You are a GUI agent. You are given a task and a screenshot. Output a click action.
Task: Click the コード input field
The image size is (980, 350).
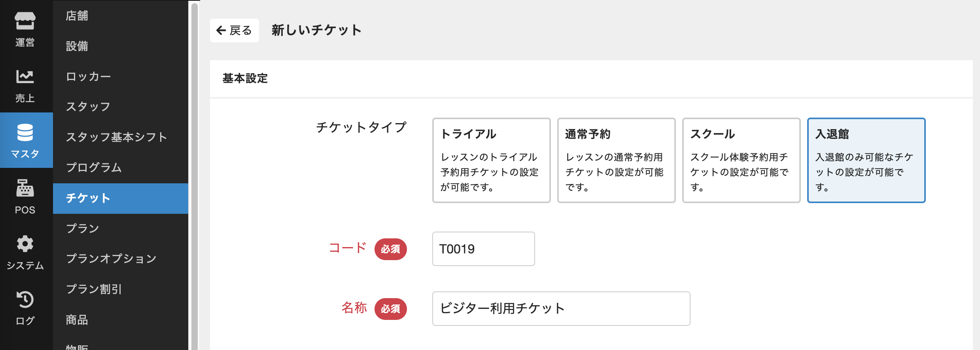483,249
